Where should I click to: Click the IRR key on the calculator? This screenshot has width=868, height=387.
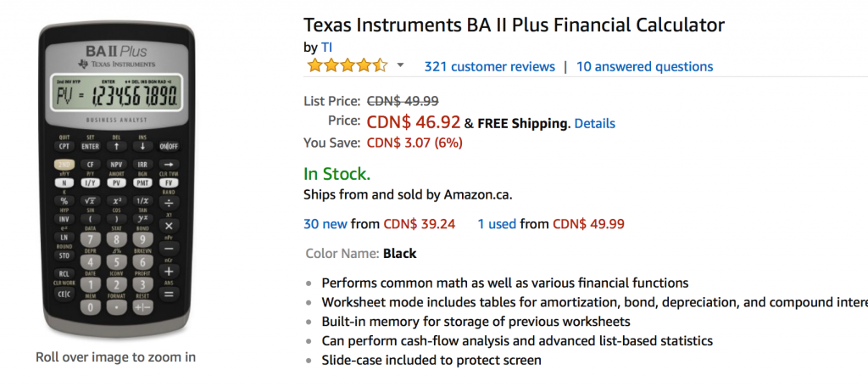click(x=142, y=165)
